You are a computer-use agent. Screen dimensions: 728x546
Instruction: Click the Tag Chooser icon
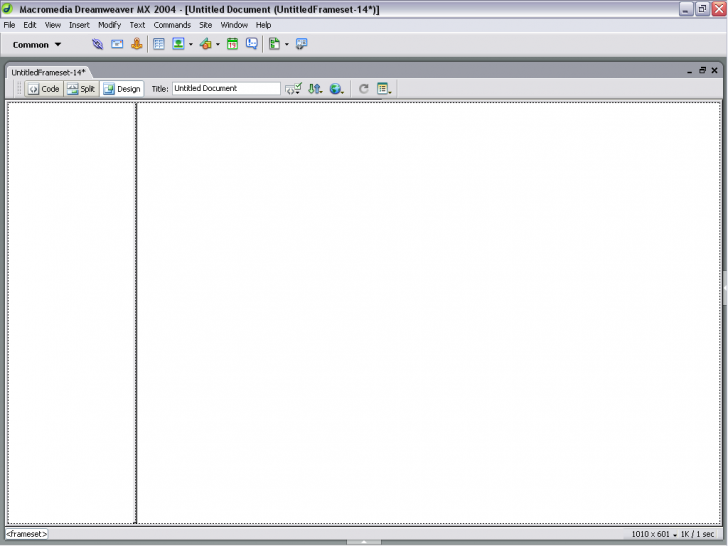(302, 44)
